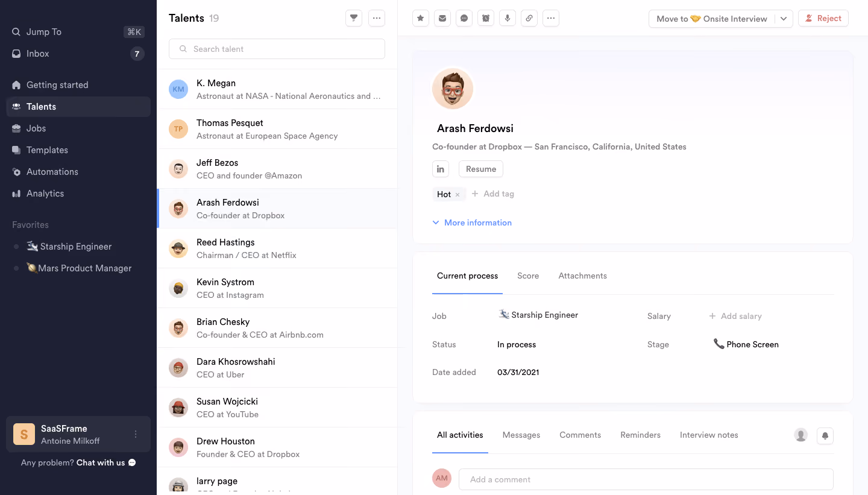This screenshot has height=495, width=868.
Task: Navigate to Automations
Action: pyautogui.click(x=78, y=172)
